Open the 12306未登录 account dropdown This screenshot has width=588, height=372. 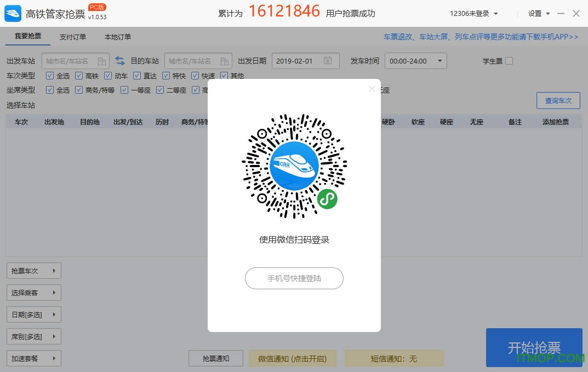tap(473, 14)
